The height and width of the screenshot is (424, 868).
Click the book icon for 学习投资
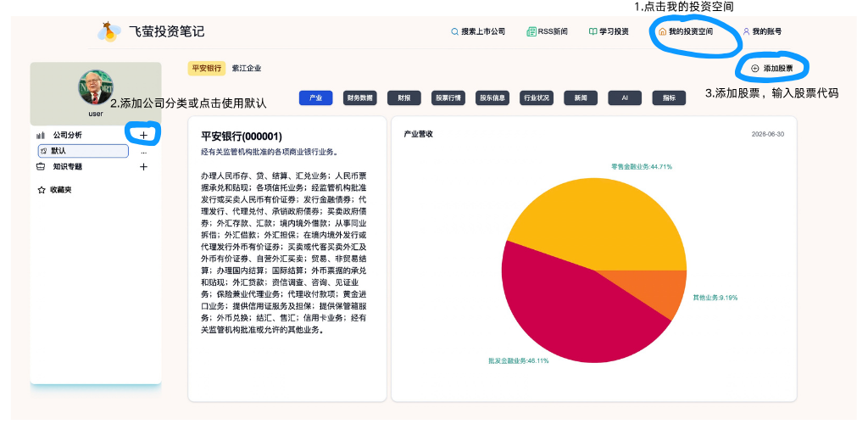tap(593, 31)
